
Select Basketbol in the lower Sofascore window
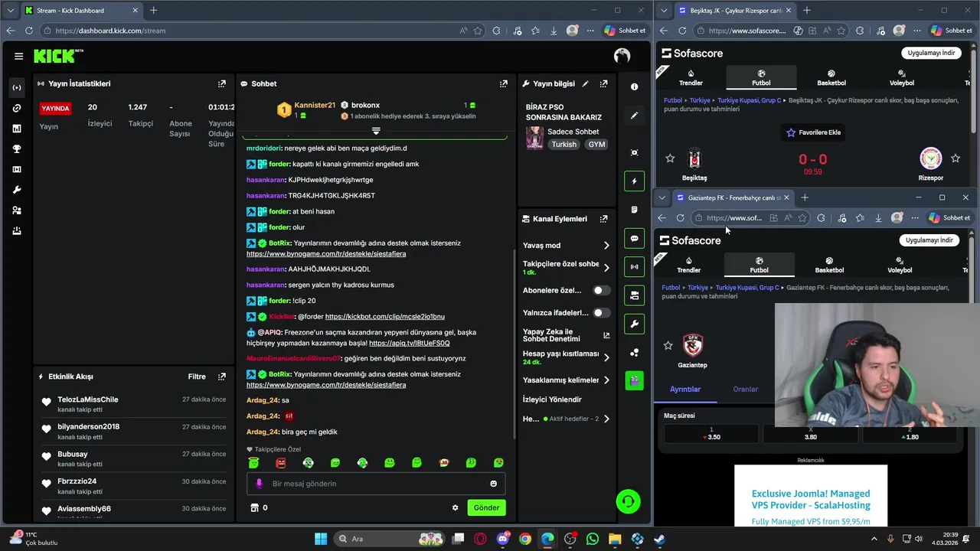coord(829,266)
